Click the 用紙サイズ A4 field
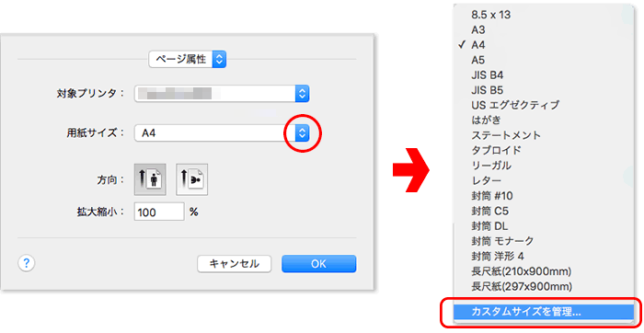This screenshot has height=333, width=644. pos(222,133)
